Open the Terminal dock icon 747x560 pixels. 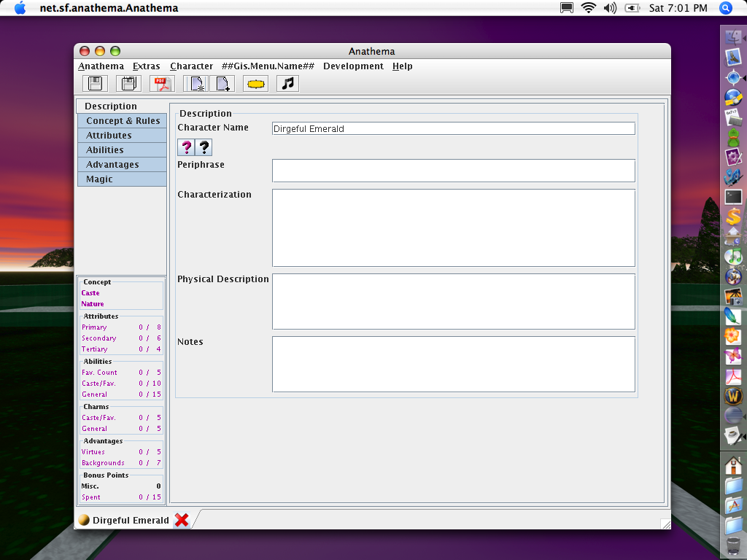(x=734, y=197)
